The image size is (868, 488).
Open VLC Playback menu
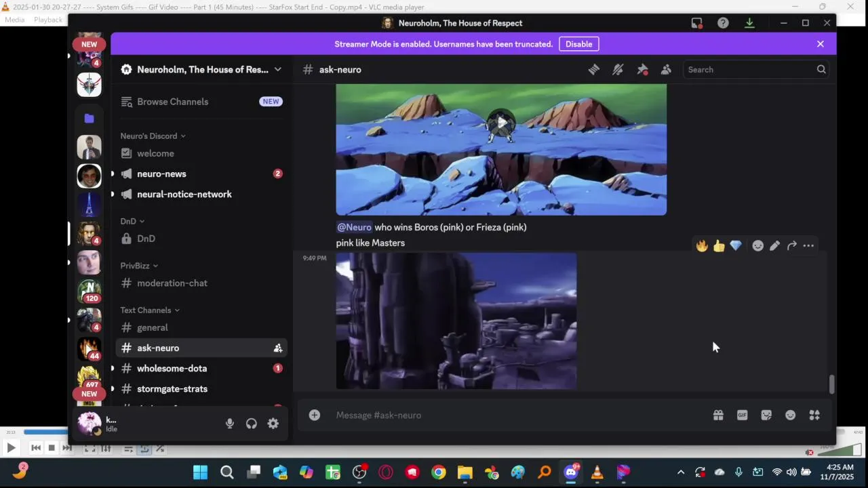point(48,20)
